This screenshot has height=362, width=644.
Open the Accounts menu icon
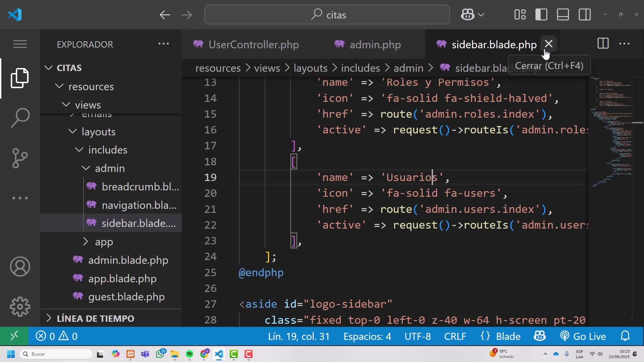pos(20,266)
